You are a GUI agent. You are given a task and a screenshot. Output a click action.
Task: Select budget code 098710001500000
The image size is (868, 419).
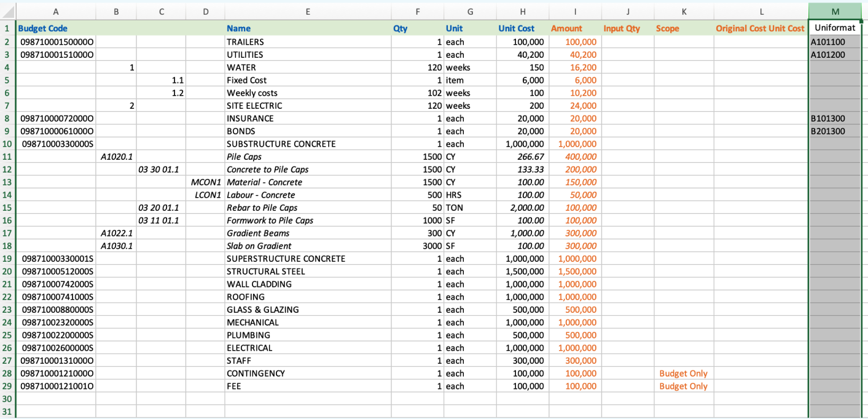click(x=56, y=42)
